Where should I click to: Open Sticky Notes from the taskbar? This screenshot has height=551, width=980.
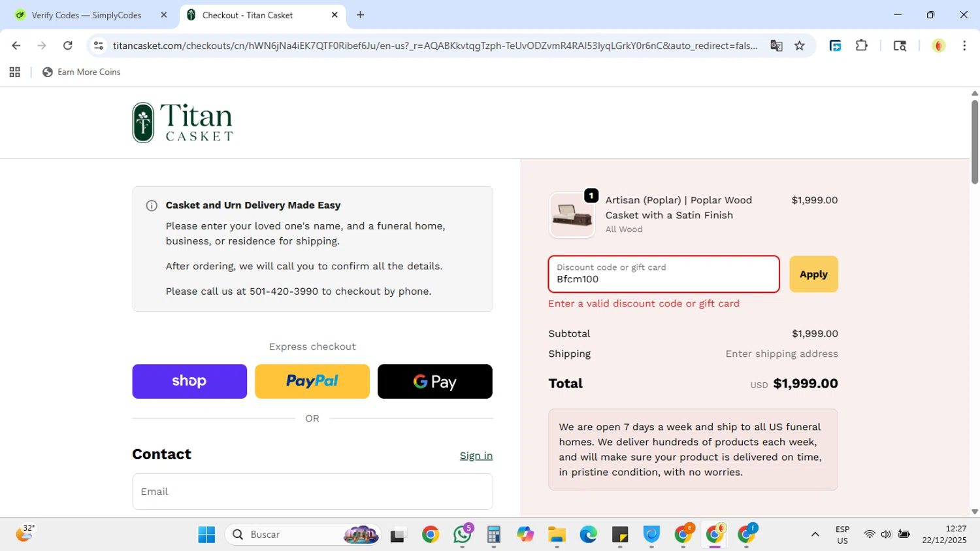[x=620, y=535]
